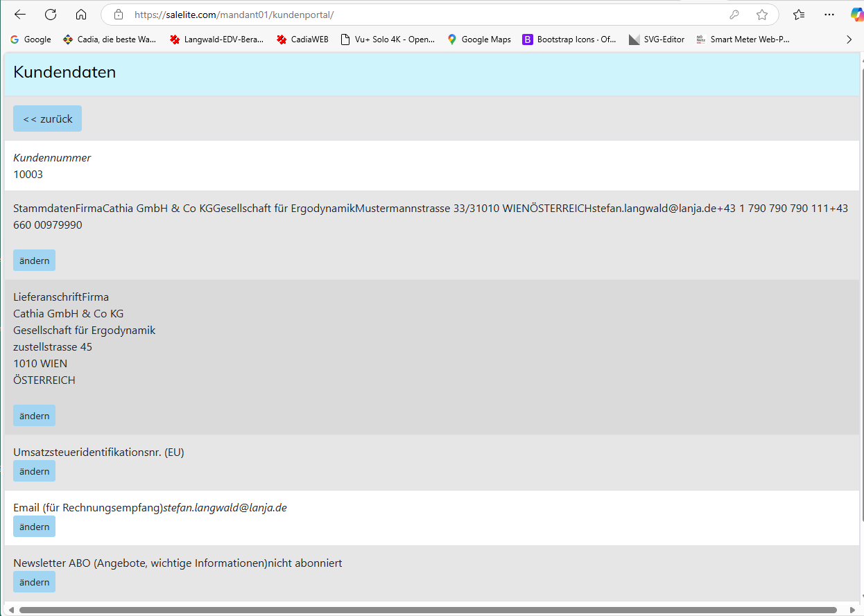This screenshot has height=616, width=864.
Task: Open the Copilot icon in toolbar
Action: pyautogui.click(x=856, y=15)
